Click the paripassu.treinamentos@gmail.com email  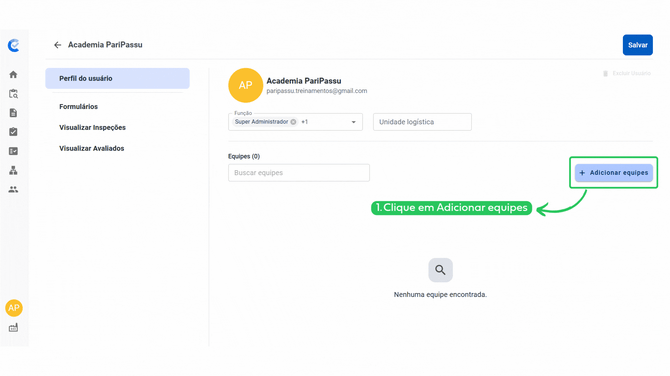[317, 91]
